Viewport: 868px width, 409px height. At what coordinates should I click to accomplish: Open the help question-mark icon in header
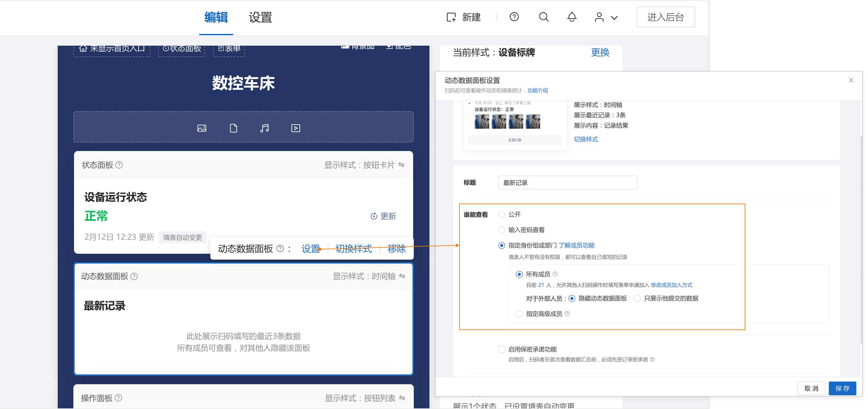tap(514, 17)
